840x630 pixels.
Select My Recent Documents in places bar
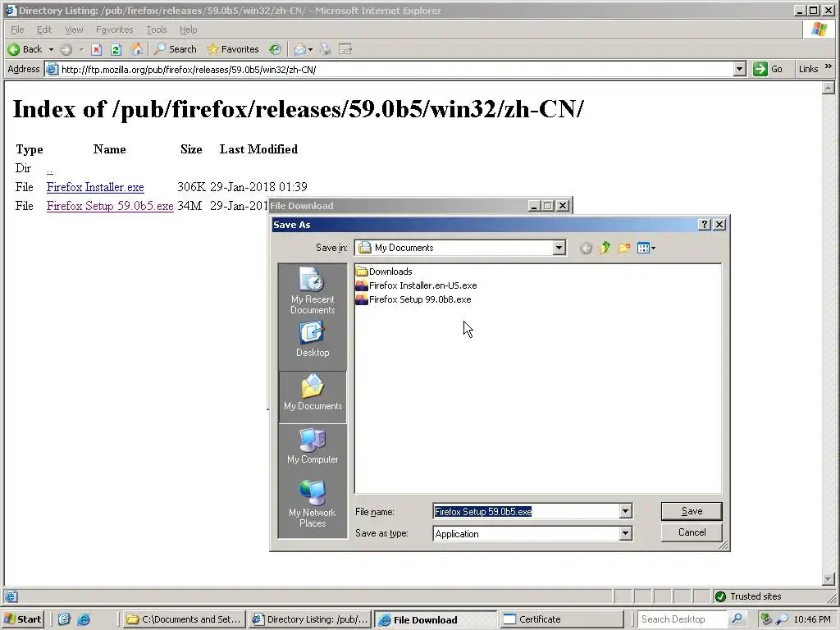313,291
